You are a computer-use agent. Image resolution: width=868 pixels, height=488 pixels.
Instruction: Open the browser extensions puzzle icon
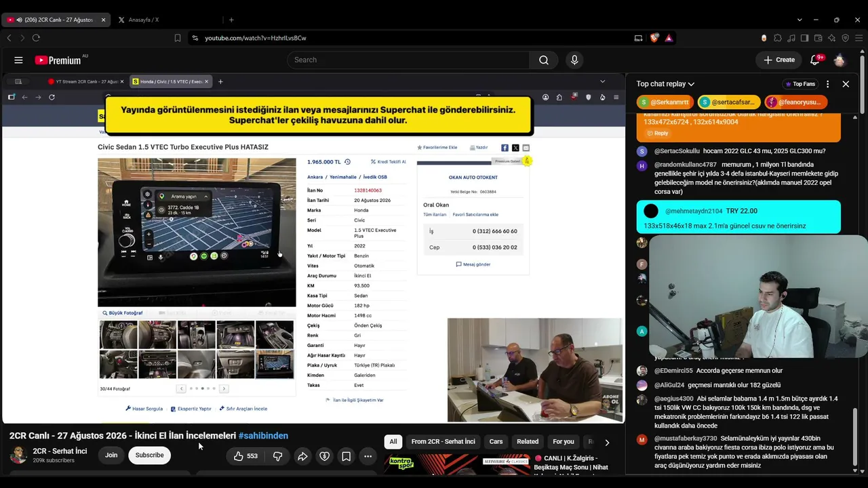click(x=778, y=38)
